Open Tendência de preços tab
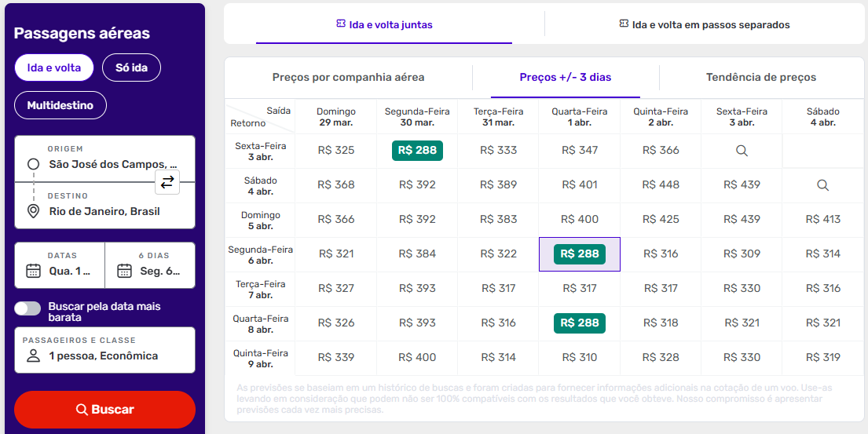868x434 pixels. [x=760, y=77]
